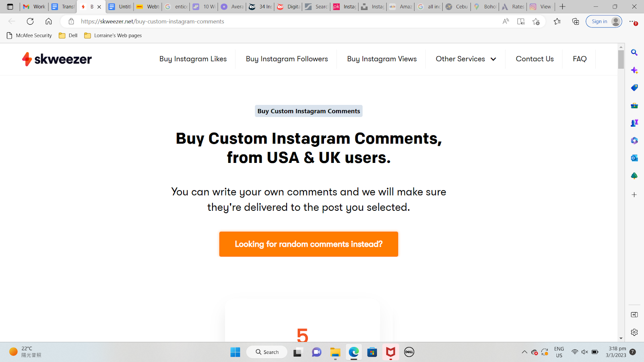The width and height of the screenshot is (644, 362).
Task: Switch to the Work Gmail tab
Action: 34,6
